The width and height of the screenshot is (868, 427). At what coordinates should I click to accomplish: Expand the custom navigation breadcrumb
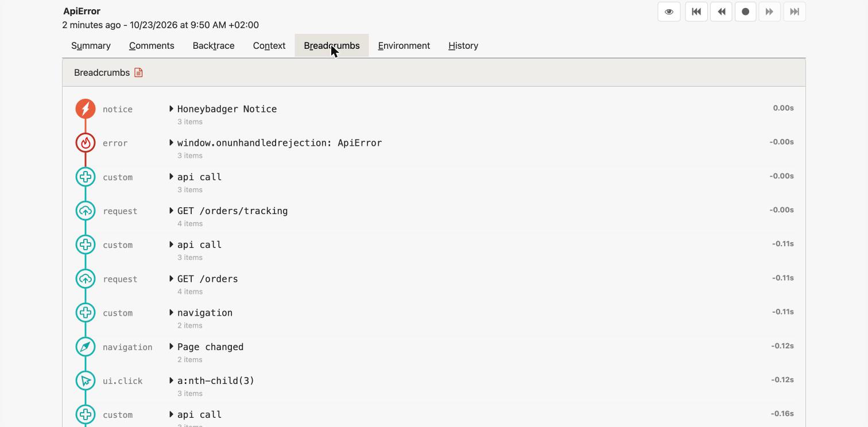[x=171, y=312]
